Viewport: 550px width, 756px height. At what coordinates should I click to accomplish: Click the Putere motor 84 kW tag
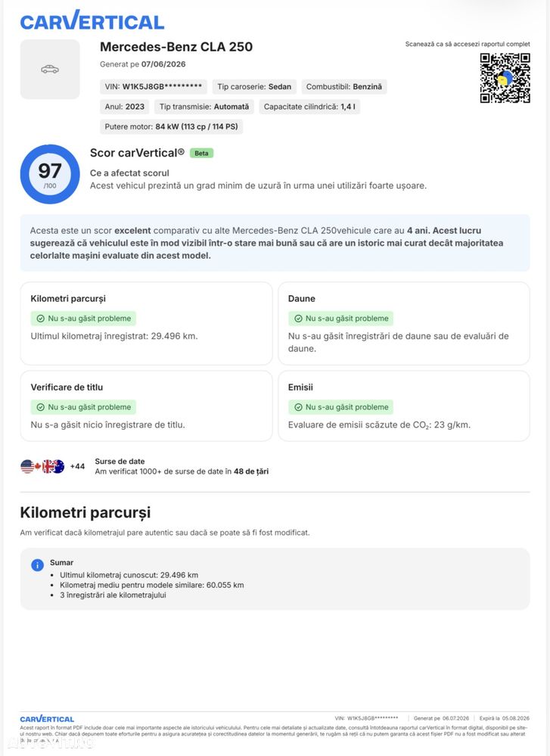(x=171, y=127)
